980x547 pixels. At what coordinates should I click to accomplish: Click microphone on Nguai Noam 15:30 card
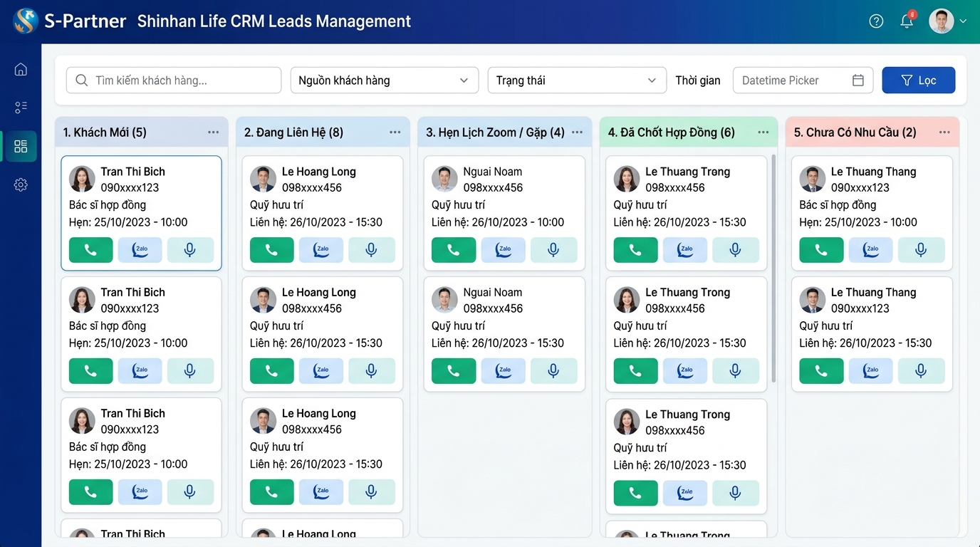click(x=553, y=371)
